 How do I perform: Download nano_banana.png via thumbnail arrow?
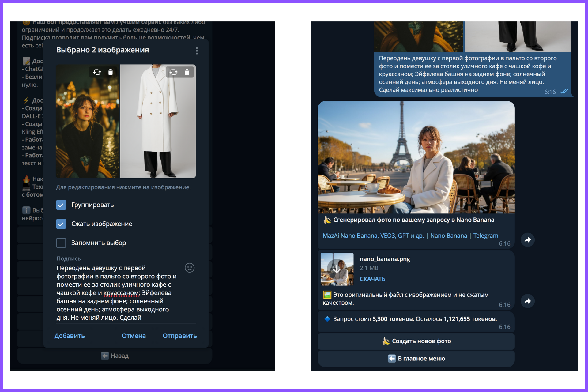point(337,269)
